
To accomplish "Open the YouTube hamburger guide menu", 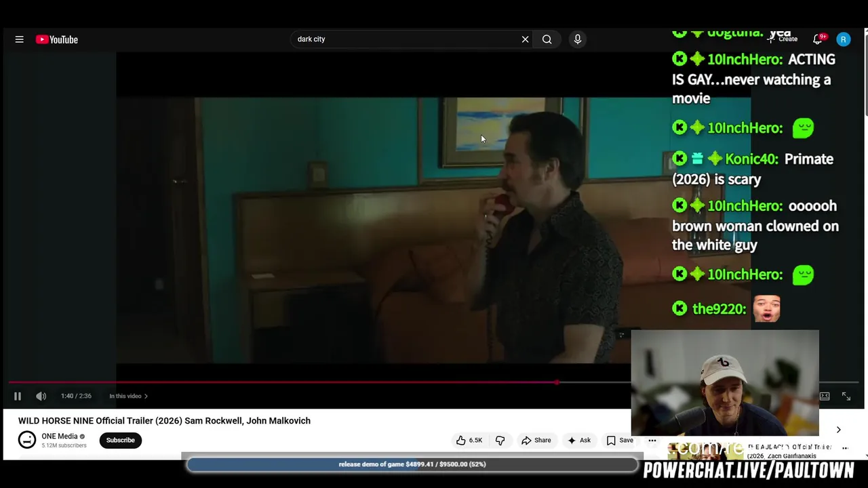I will coord(20,39).
